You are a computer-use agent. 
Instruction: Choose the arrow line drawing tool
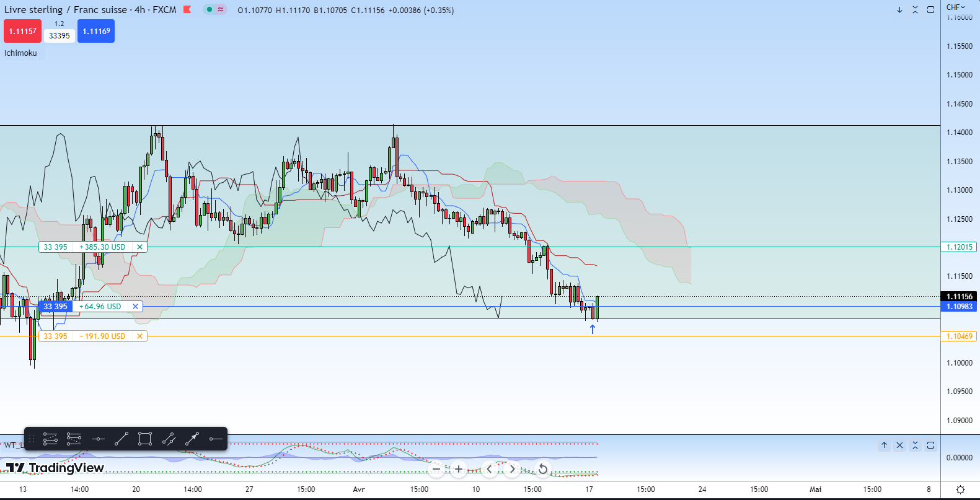[192, 439]
